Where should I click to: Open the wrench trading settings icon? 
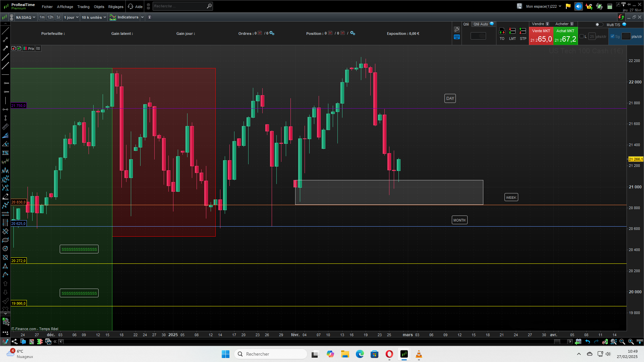[x=457, y=29]
